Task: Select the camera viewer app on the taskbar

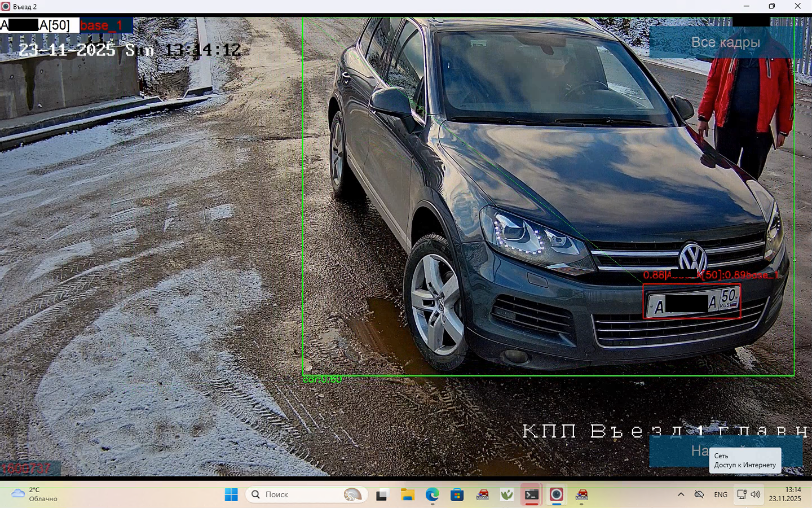Action: coord(557,495)
